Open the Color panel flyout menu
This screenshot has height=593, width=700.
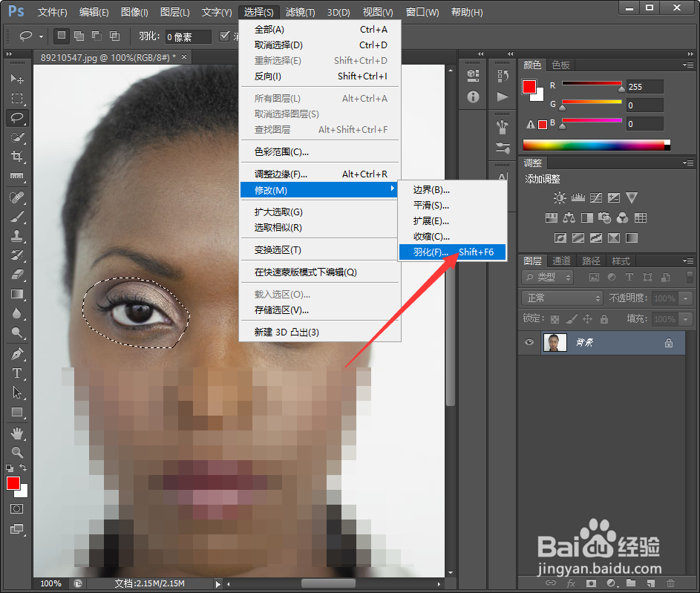(x=688, y=65)
